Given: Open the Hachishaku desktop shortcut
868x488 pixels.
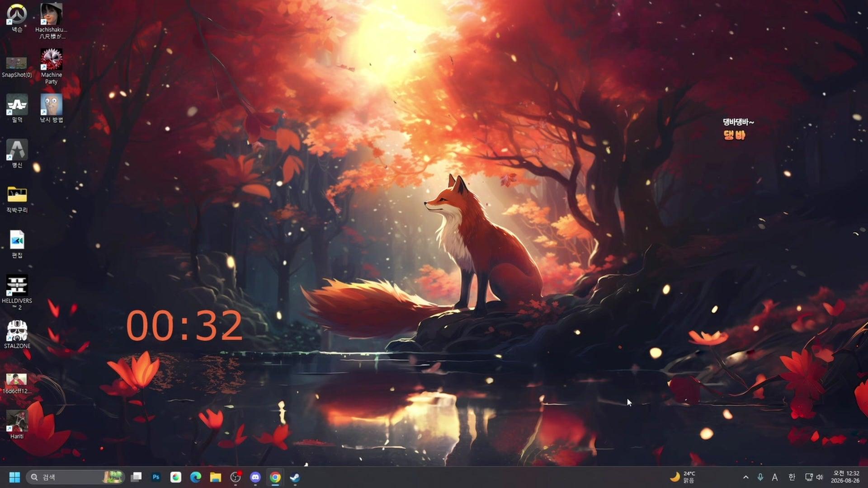Looking at the screenshot, I should pyautogui.click(x=51, y=21).
